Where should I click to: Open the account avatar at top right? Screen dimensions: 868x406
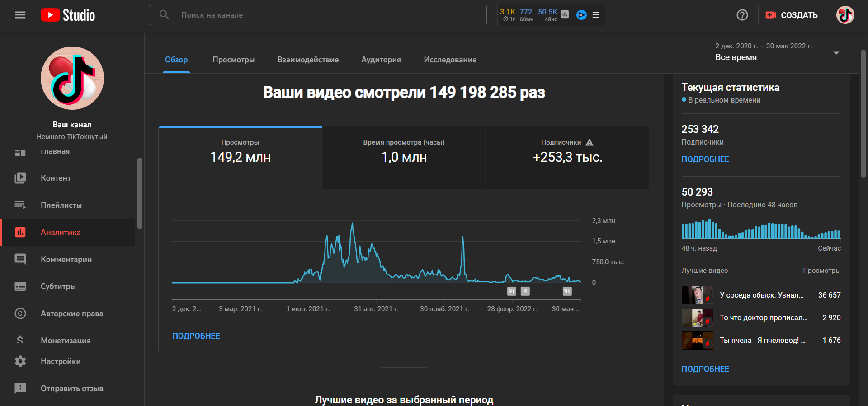[845, 15]
